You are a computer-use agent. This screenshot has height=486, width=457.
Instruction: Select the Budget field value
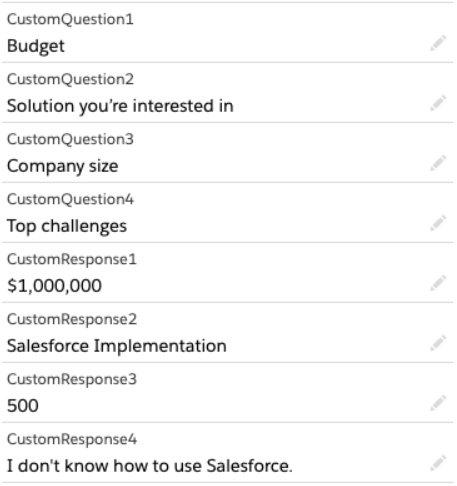click(x=36, y=46)
